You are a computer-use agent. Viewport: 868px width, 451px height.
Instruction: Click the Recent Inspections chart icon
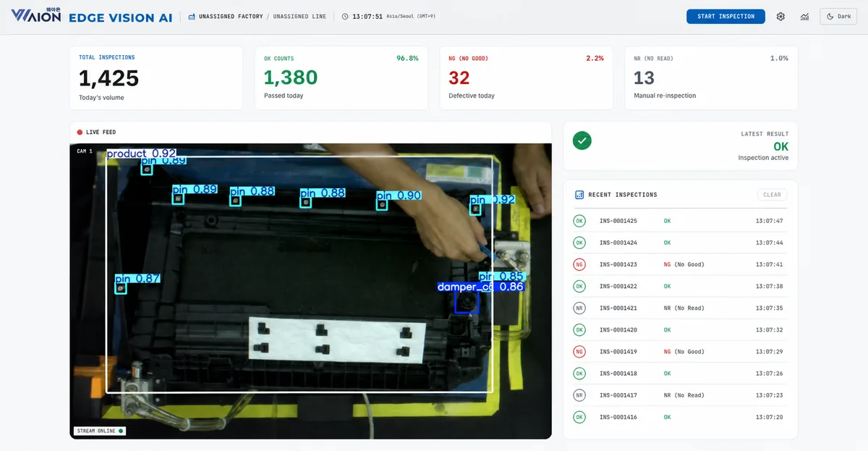(x=579, y=195)
